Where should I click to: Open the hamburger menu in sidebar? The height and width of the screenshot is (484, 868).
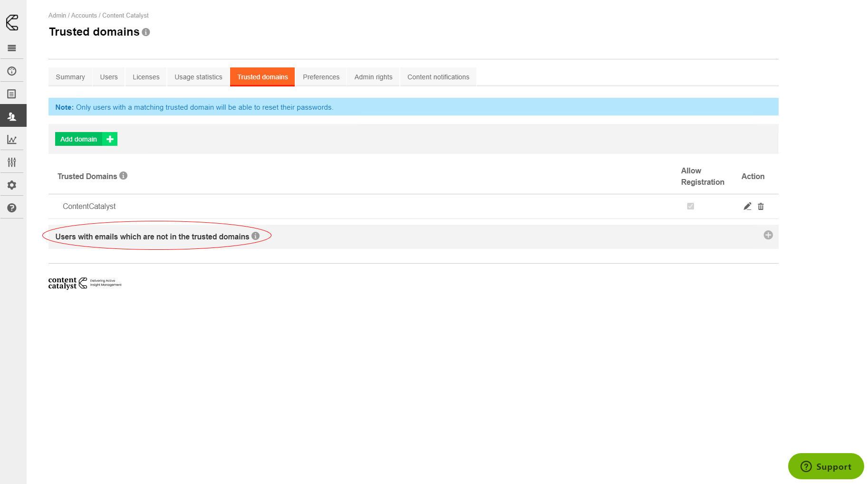coord(12,48)
